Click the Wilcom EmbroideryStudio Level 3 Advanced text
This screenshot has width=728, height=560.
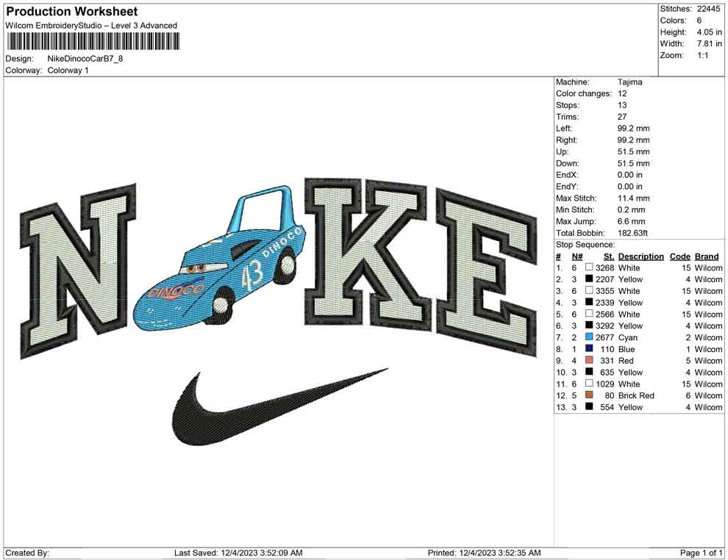[x=91, y=26]
